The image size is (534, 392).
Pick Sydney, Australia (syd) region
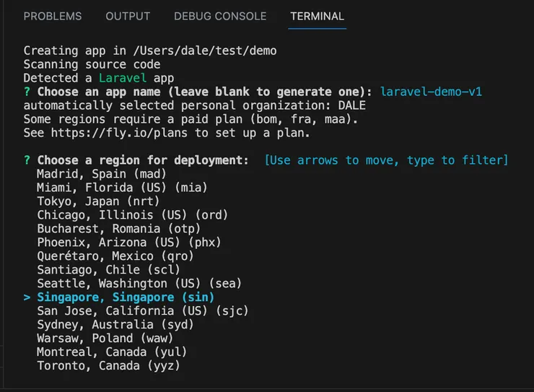click(x=115, y=325)
